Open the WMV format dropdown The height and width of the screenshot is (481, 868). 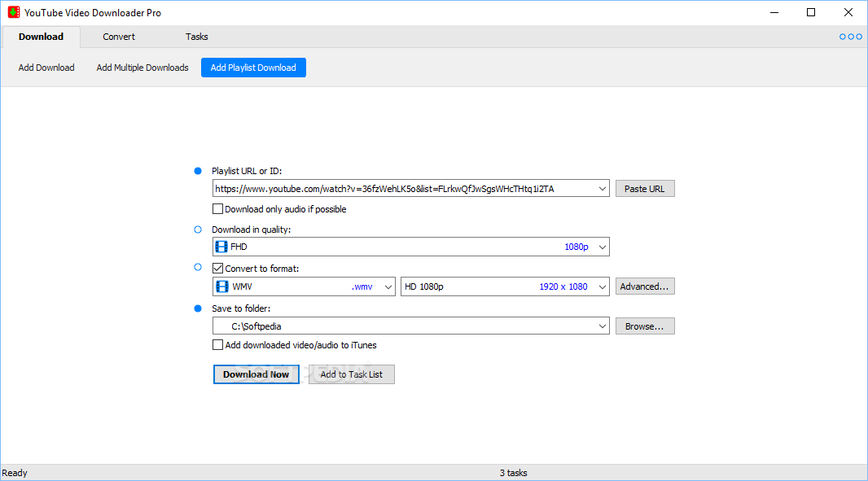pyautogui.click(x=304, y=286)
